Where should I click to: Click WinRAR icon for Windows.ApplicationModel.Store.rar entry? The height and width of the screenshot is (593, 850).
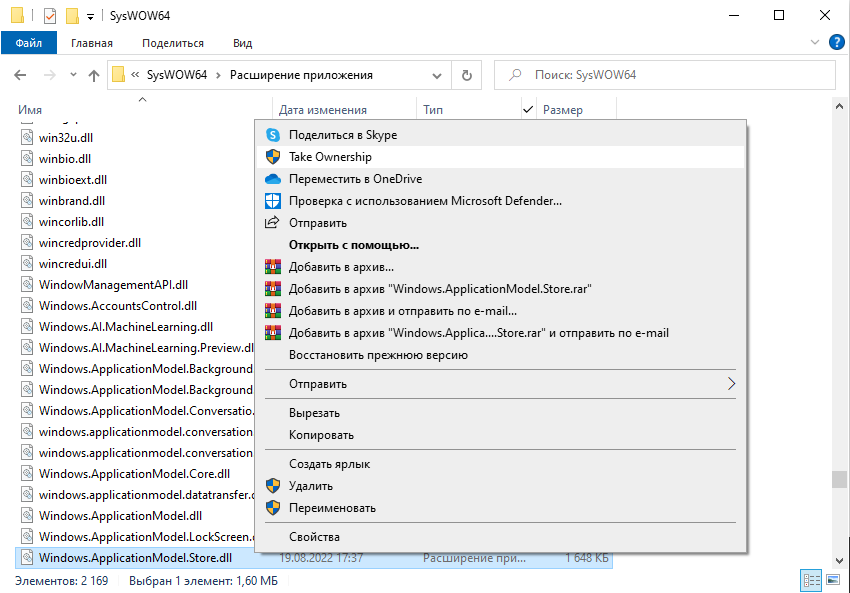[273, 289]
